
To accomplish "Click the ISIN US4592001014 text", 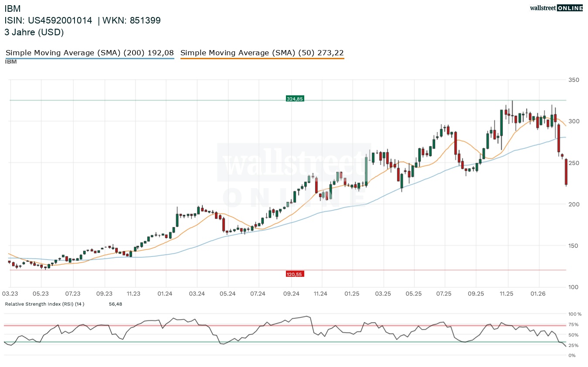I will click(x=48, y=20).
